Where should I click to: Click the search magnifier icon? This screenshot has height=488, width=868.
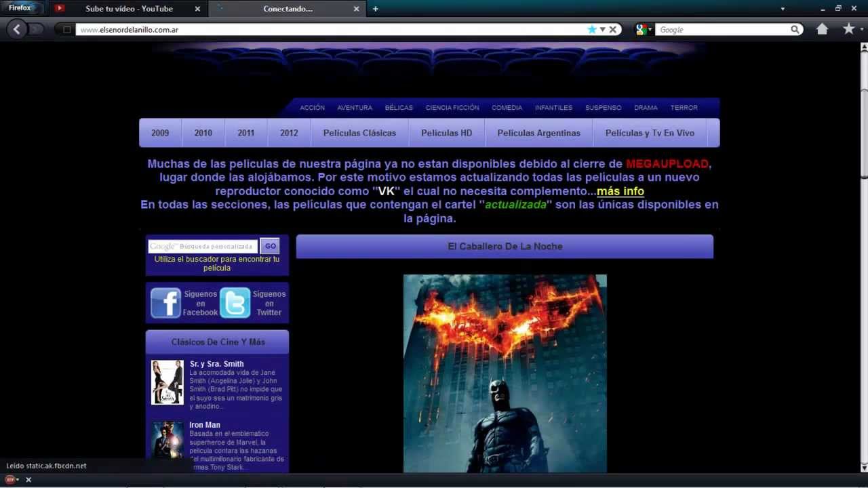(795, 30)
